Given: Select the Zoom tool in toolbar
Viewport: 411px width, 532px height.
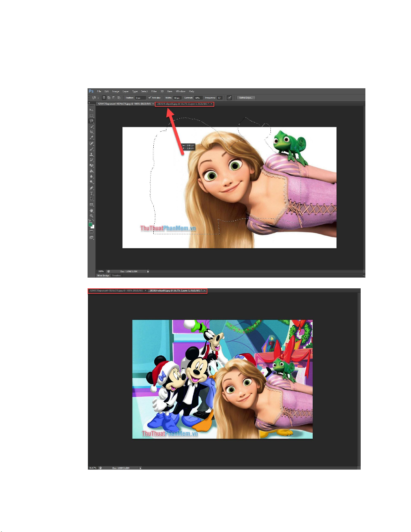Looking at the screenshot, I should pyautogui.click(x=91, y=216).
